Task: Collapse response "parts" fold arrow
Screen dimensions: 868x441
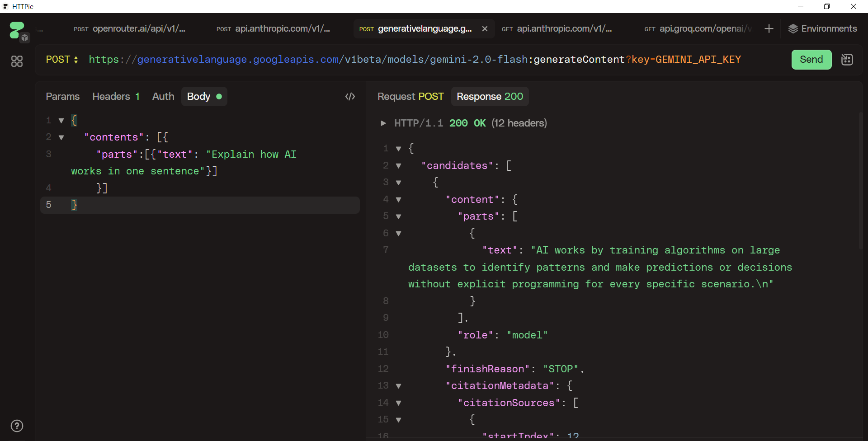Action: pyautogui.click(x=398, y=217)
